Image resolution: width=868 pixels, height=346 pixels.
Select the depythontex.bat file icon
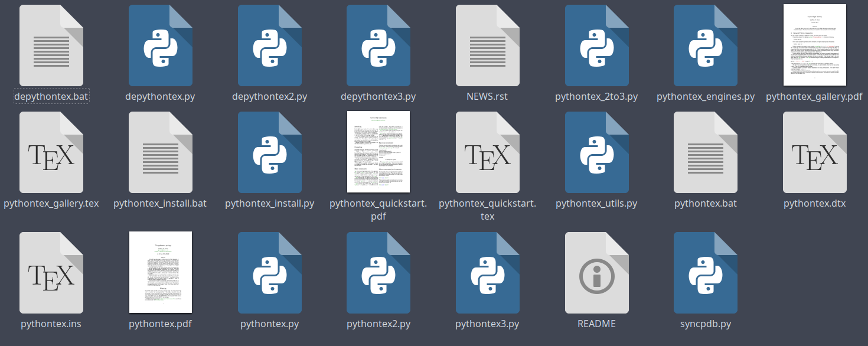[x=51, y=46]
